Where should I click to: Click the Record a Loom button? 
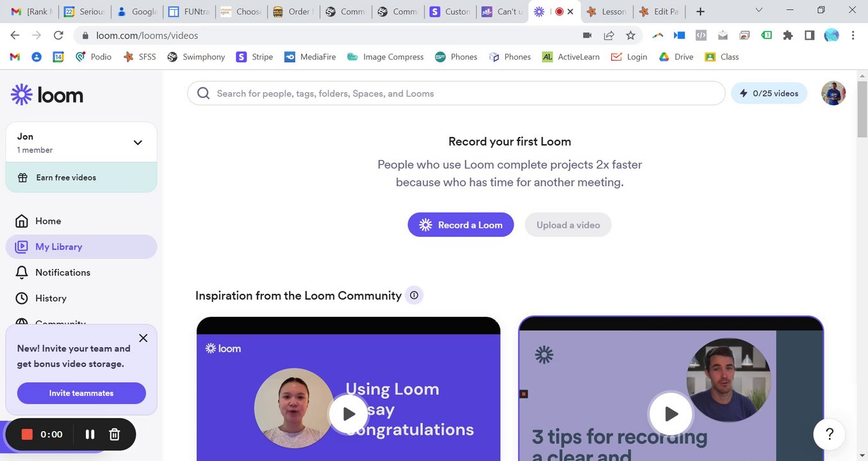tap(461, 225)
